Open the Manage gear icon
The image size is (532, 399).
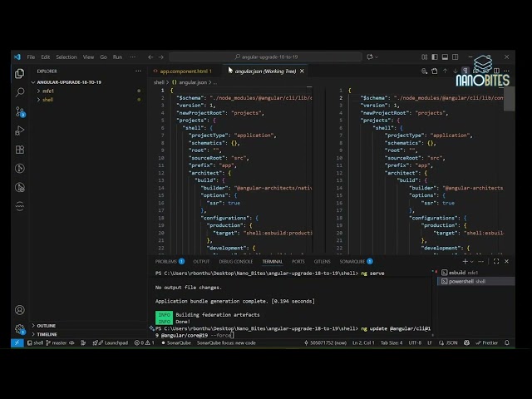(20, 329)
